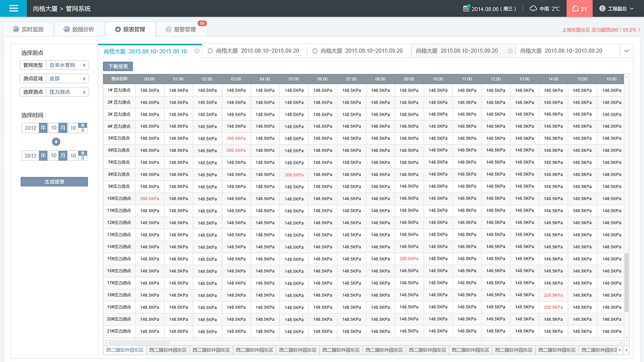Toggle the 周/日 switch in the start date row
Image resolution: width=644 pixels, height=362 pixels.
[83, 128]
